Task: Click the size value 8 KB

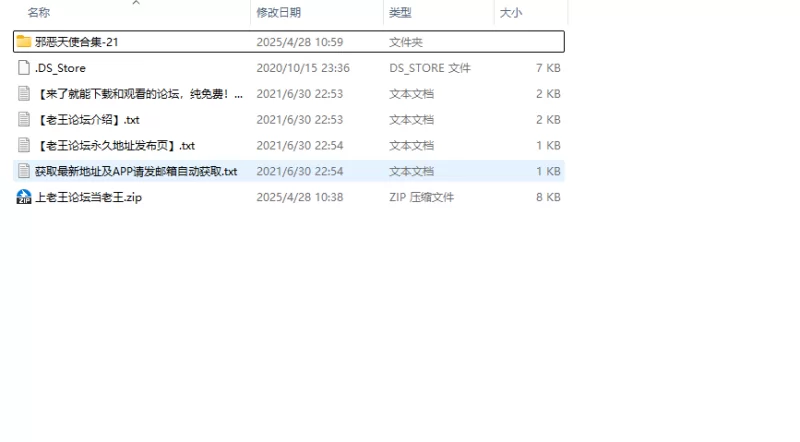Action: [x=548, y=197]
